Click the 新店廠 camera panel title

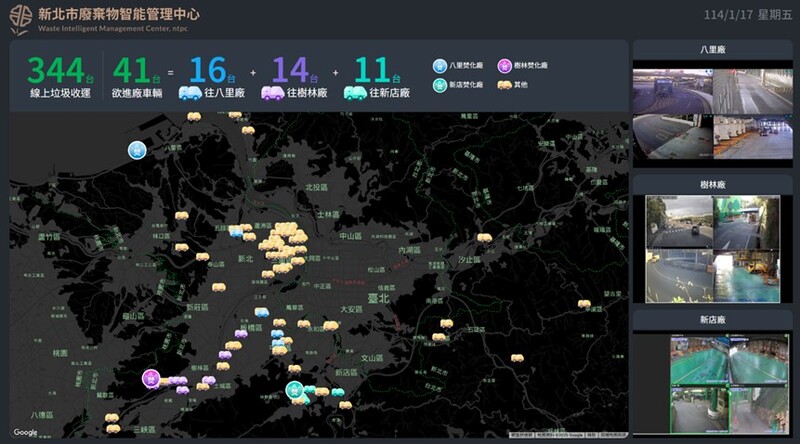(x=713, y=320)
